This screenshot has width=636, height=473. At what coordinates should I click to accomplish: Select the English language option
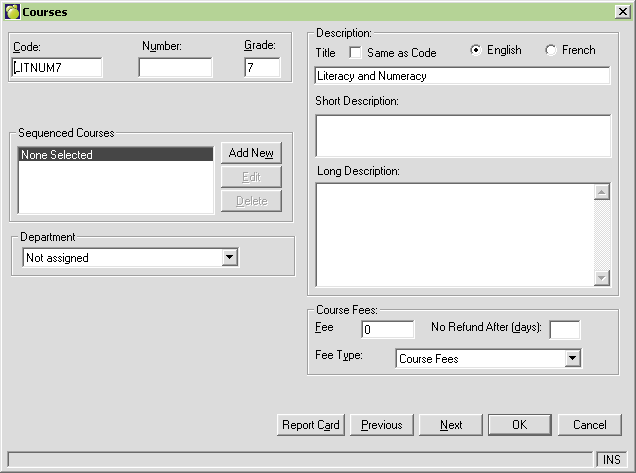click(x=476, y=51)
